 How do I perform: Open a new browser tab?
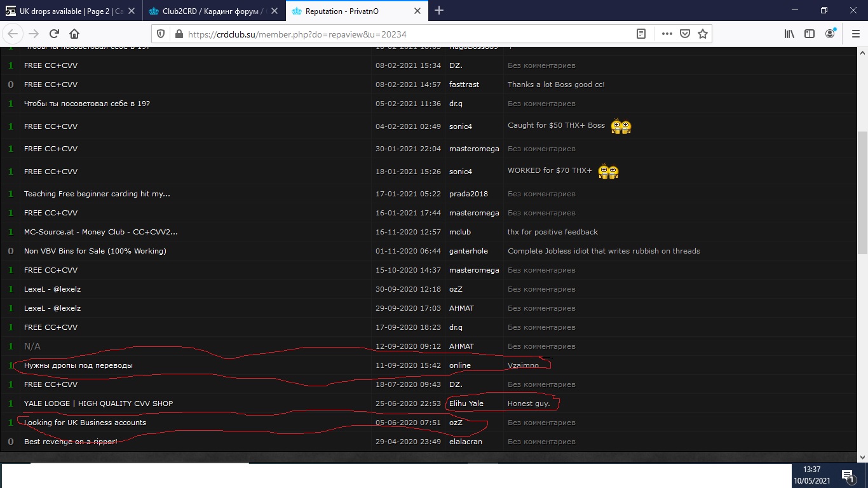tap(439, 10)
